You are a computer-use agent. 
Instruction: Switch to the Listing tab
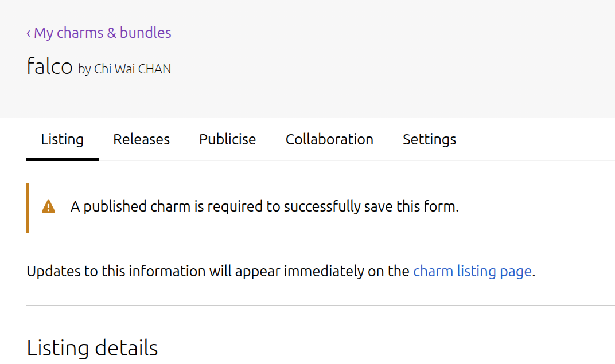(x=62, y=139)
